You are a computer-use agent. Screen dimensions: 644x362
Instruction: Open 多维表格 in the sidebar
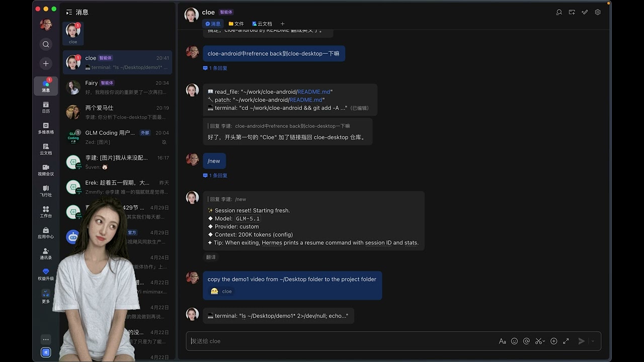[x=46, y=128]
